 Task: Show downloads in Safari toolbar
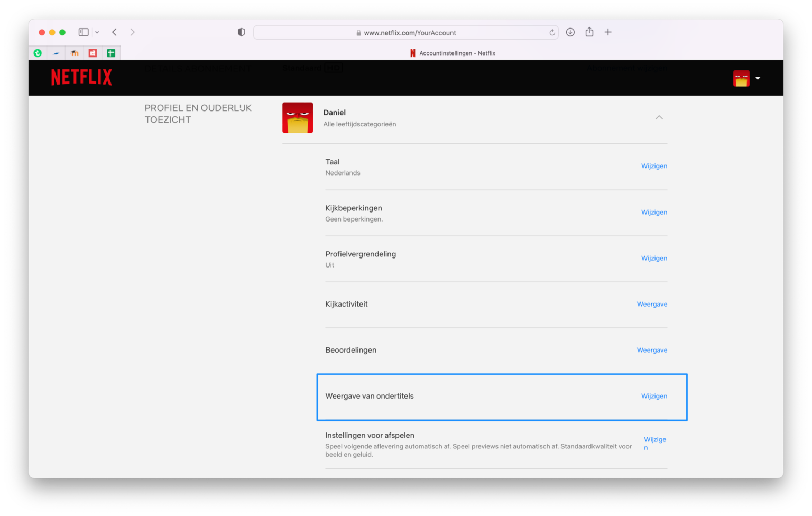point(570,32)
